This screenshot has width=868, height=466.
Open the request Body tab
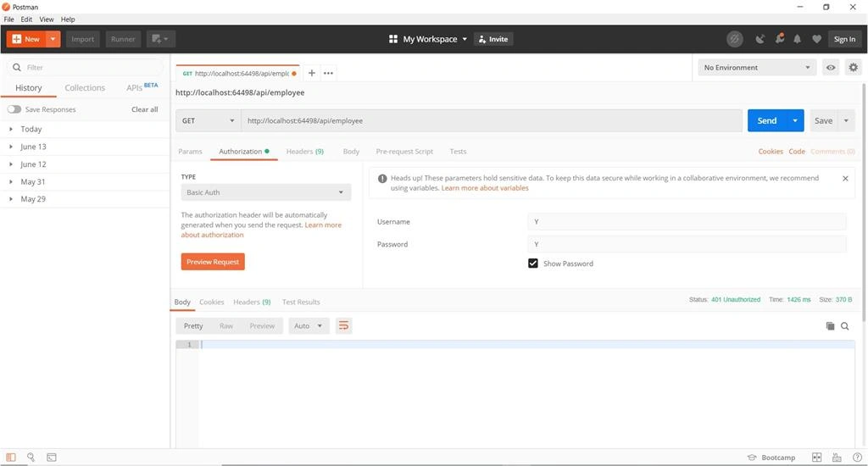(x=351, y=152)
